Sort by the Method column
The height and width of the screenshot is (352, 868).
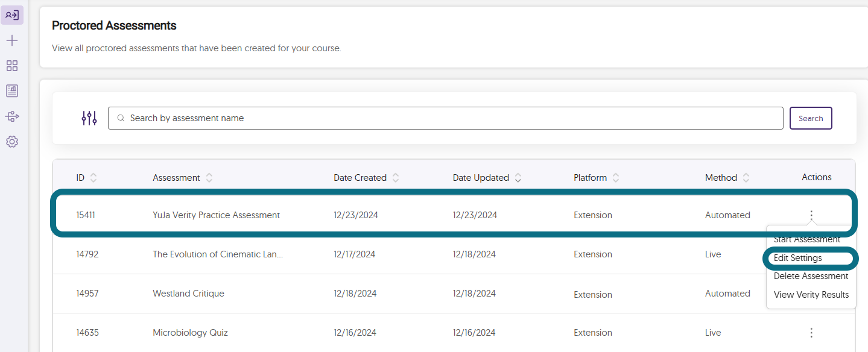click(x=746, y=178)
